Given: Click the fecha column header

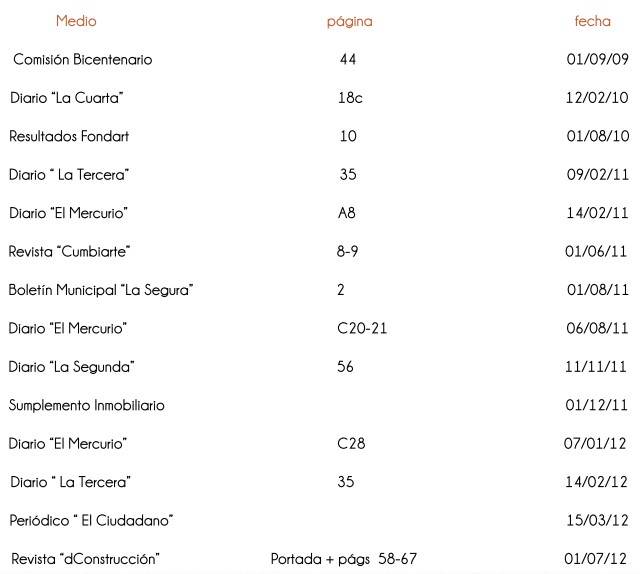Looking at the screenshot, I should [593, 21].
